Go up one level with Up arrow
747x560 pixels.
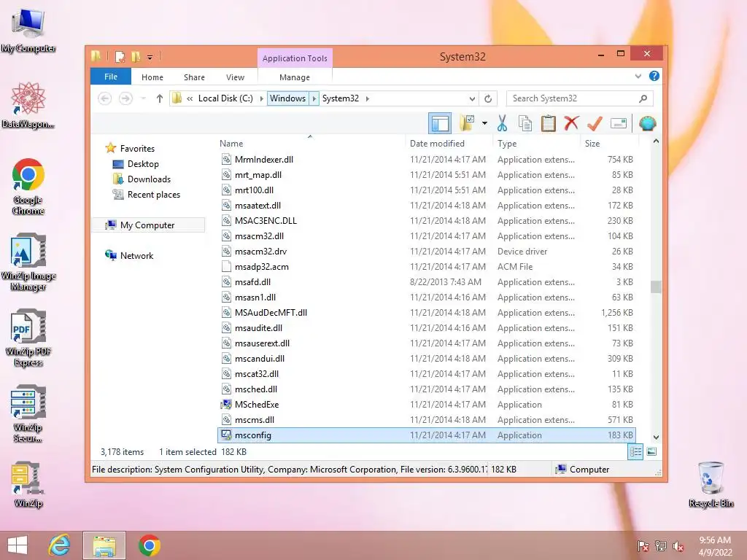click(160, 98)
